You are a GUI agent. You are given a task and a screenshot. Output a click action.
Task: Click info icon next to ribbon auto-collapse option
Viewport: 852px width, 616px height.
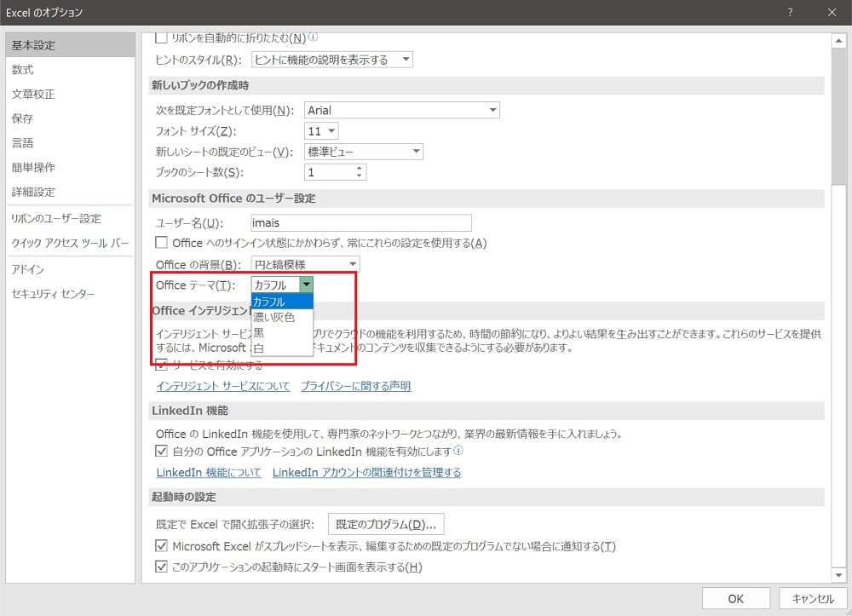(313, 37)
